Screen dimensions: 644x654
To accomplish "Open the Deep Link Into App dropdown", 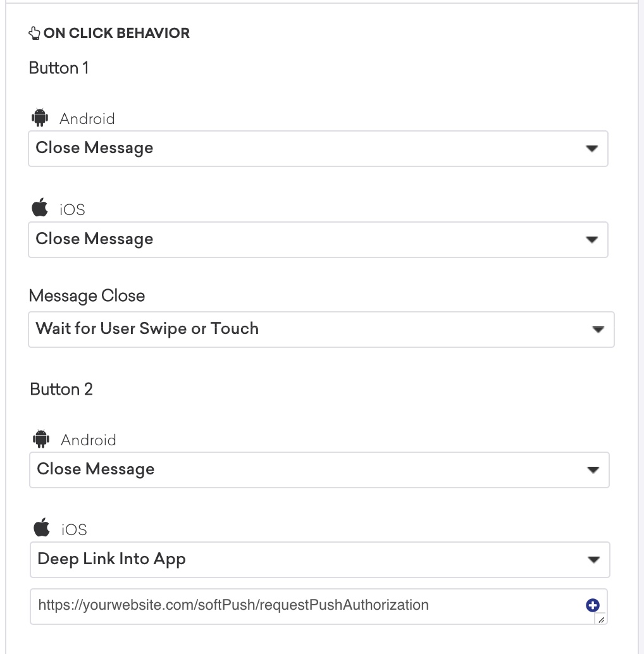I will (320, 560).
